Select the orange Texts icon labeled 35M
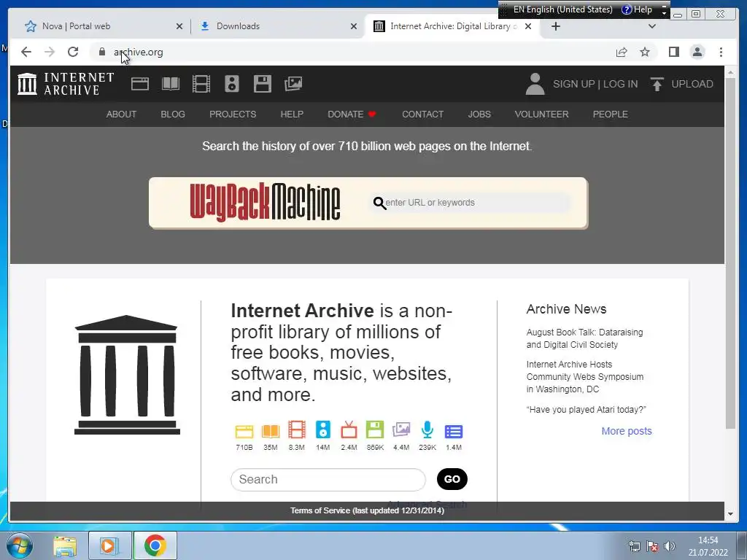Image resolution: width=747 pixels, height=560 pixels. click(271, 431)
